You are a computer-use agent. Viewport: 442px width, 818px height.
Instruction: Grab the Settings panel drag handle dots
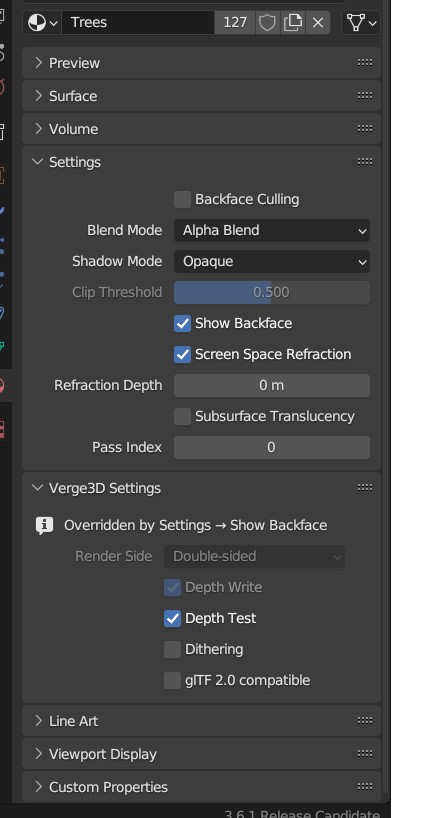point(365,162)
